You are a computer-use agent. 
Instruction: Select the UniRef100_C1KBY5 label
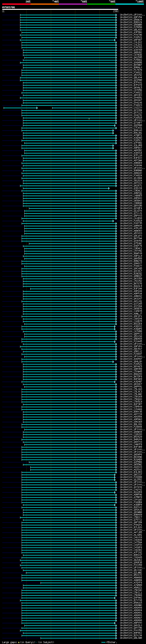(x=131, y=321)
